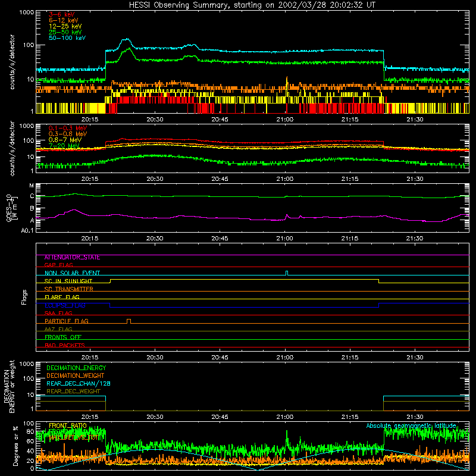Click the FRONT_RATIO legend label
The height and width of the screenshot is (476, 476).
tap(68, 425)
